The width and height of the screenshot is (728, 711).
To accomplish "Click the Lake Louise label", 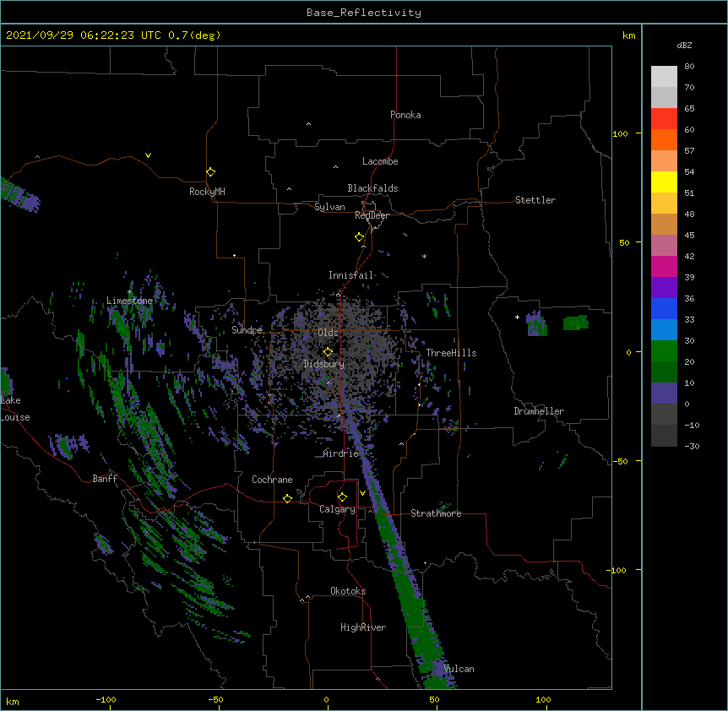I will (x=15, y=409).
